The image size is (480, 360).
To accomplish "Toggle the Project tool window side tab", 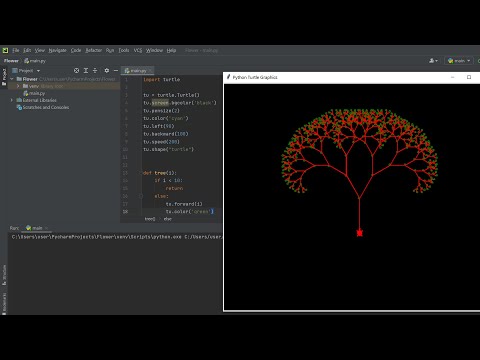I will (4, 77).
